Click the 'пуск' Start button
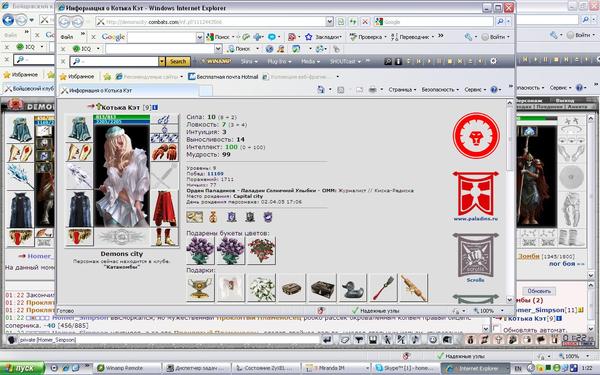Screen dimensions: 600x375 tap(22, 368)
